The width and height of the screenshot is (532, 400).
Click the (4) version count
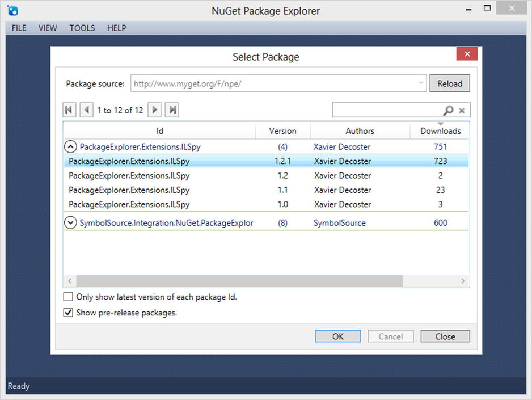[282, 146]
